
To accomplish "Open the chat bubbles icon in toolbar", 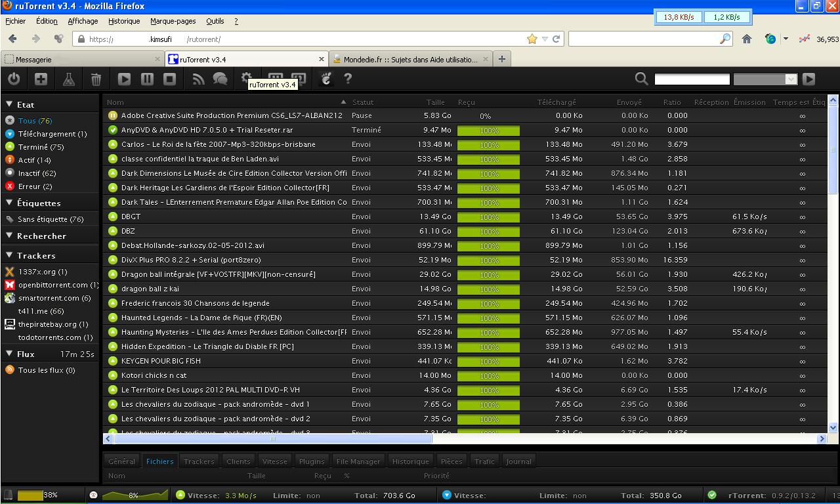I will [x=220, y=79].
